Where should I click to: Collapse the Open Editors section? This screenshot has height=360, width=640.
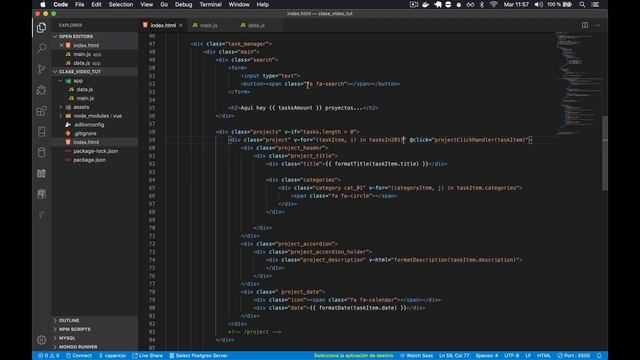[76, 36]
